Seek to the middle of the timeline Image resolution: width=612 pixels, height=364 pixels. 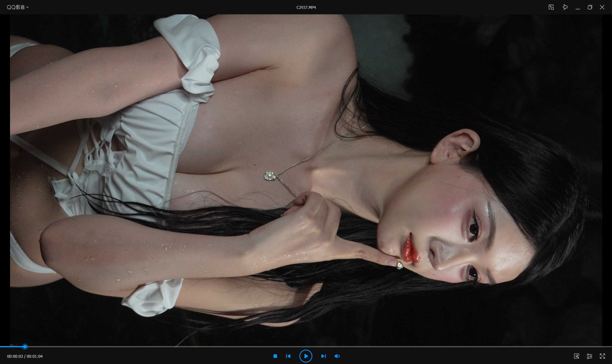[x=306, y=347]
